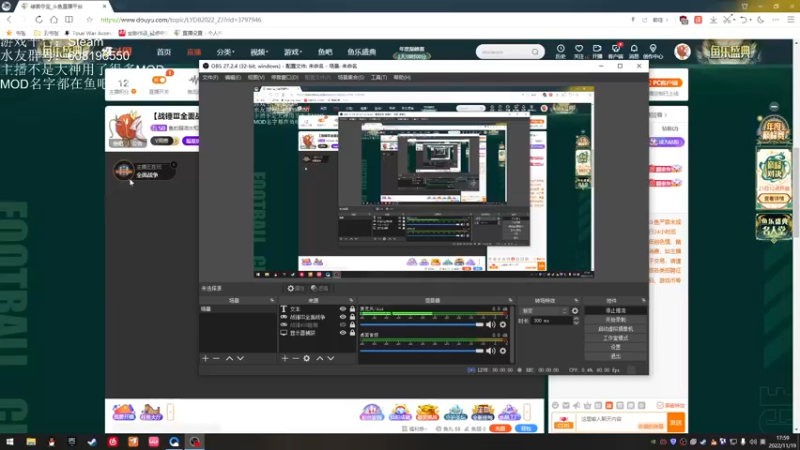Toggle visibility of the 显示器捕获 source
The image size is (800, 450).
pyautogui.click(x=343, y=333)
